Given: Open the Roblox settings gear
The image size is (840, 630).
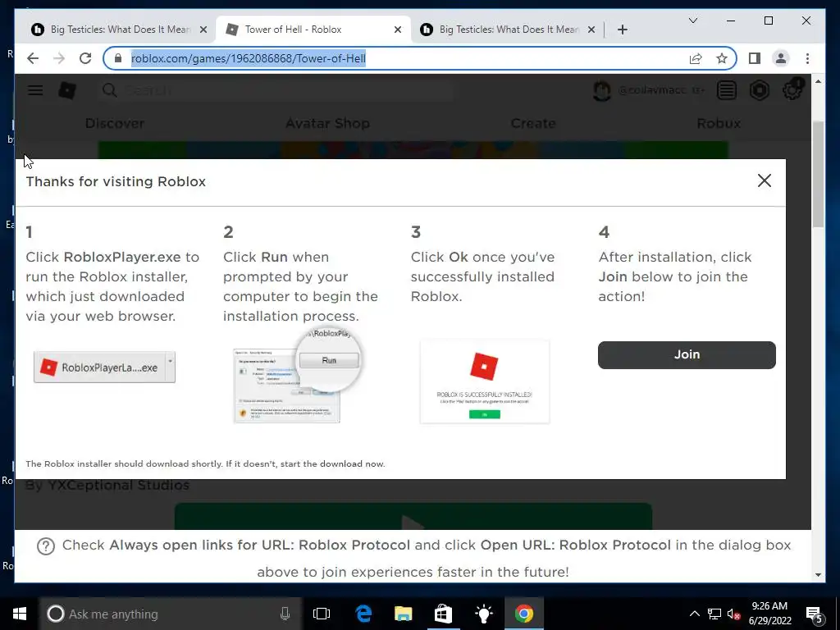Looking at the screenshot, I should coord(792,90).
